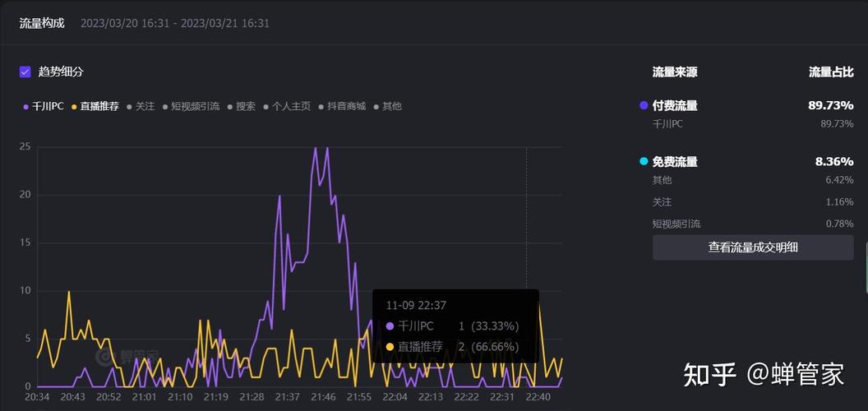
Task: Click the 20:34 x-axis label
Action: [x=37, y=397]
